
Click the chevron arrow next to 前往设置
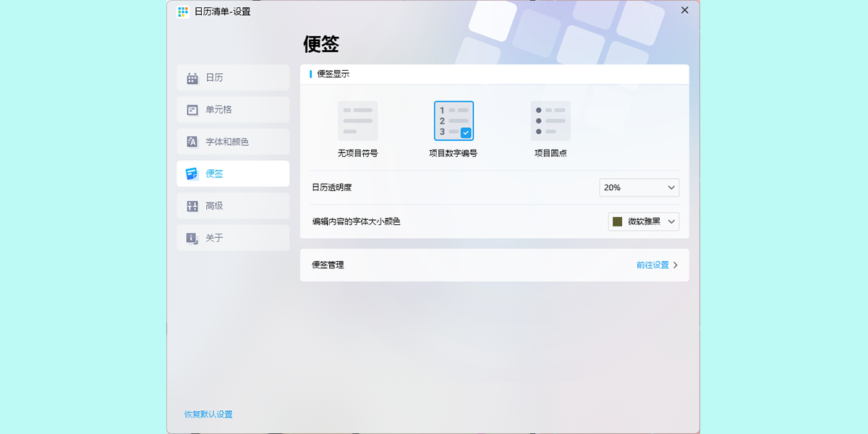676,265
